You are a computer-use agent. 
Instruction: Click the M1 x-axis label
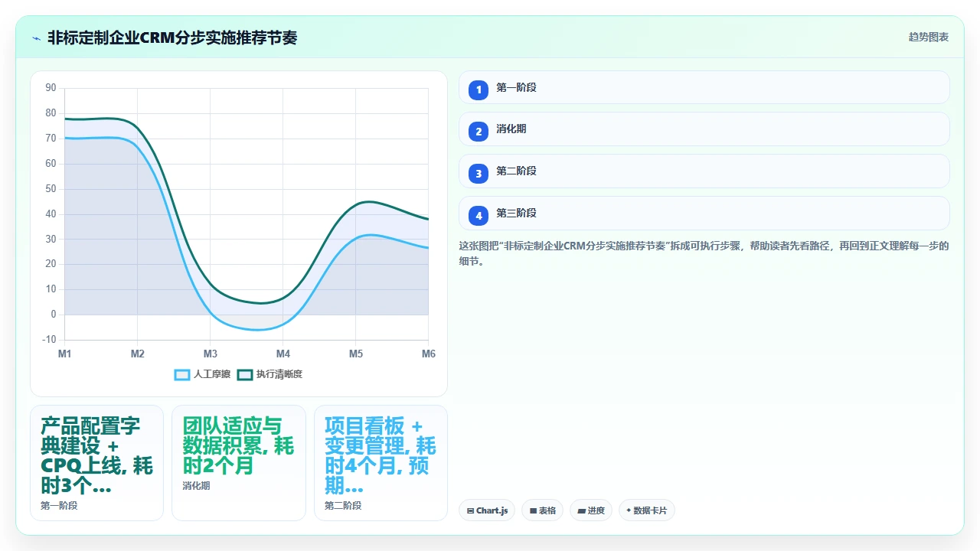click(x=64, y=354)
